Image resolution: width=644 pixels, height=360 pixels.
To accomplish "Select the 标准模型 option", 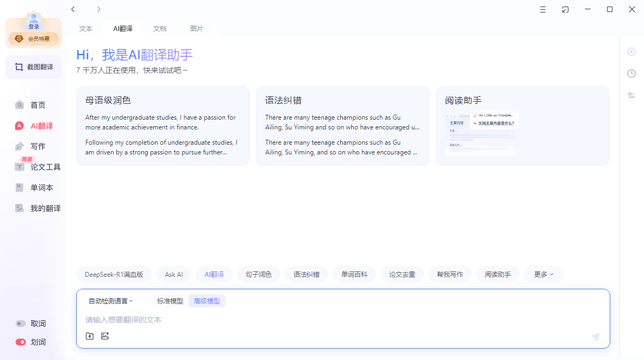I will click(170, 301).
